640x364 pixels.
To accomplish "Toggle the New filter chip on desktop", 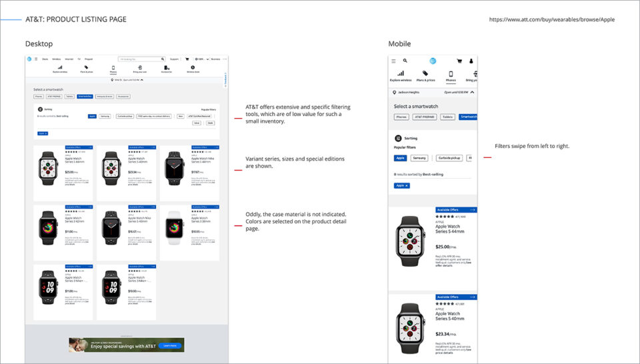I will 181,116.
